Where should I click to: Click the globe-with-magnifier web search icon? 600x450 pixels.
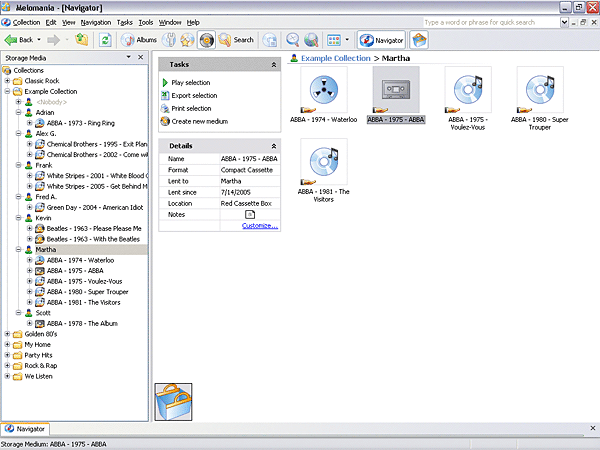pyautogui.click(x=311, y=40)
